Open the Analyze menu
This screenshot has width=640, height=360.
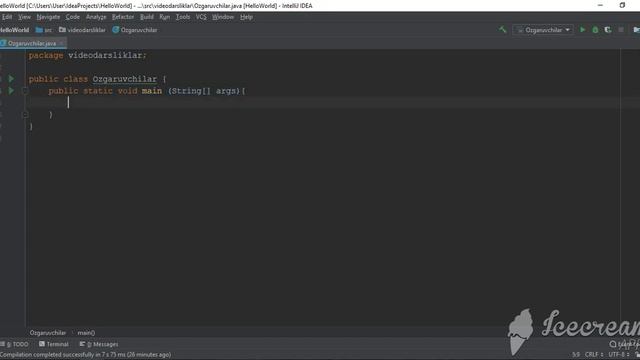96,17
